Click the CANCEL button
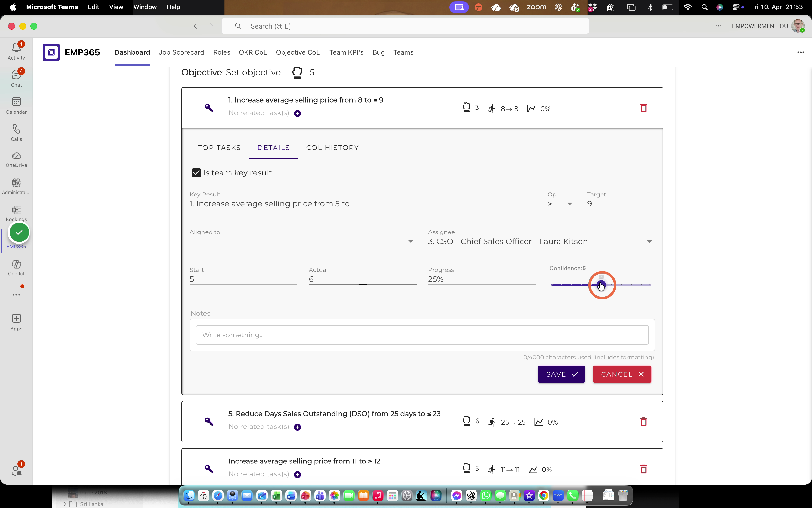Viewport: 812px width, 508px height. [x=622, y=374]
